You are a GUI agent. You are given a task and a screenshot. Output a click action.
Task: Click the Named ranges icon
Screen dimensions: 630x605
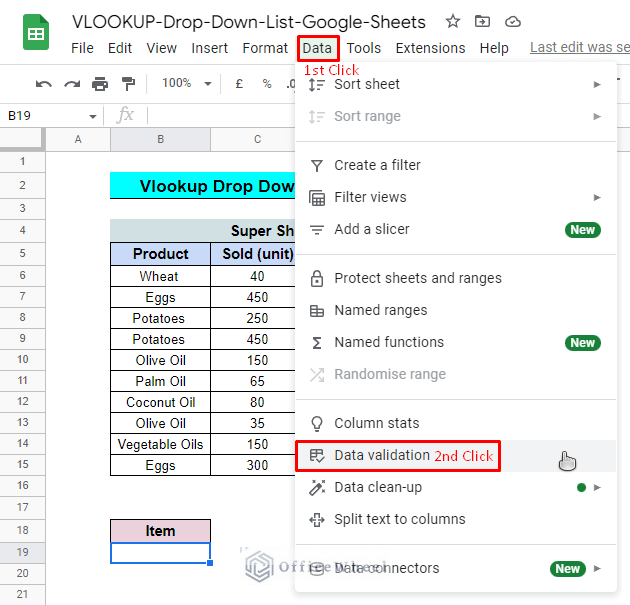(x=317, y=311)
